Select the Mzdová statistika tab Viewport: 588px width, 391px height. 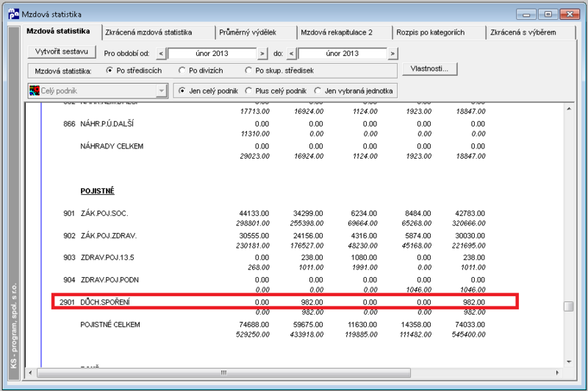point(58,32)
